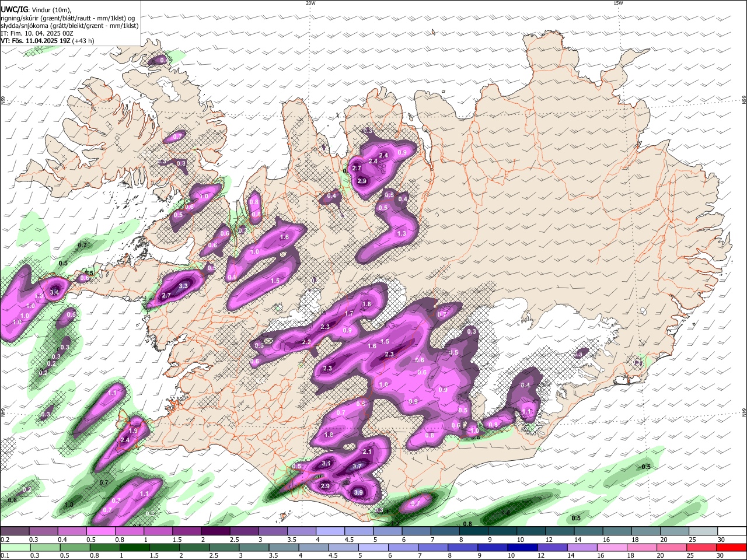Pick the bright red swatch at rain scale 30
Screen dimensions: 747x560
[731, 547]
